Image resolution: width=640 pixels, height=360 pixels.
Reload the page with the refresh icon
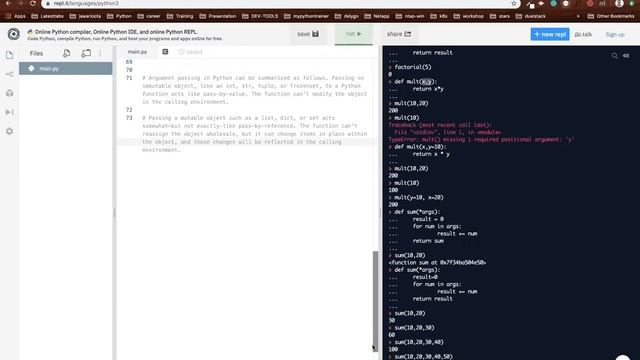pyautogui.click(x=33, y=3)
